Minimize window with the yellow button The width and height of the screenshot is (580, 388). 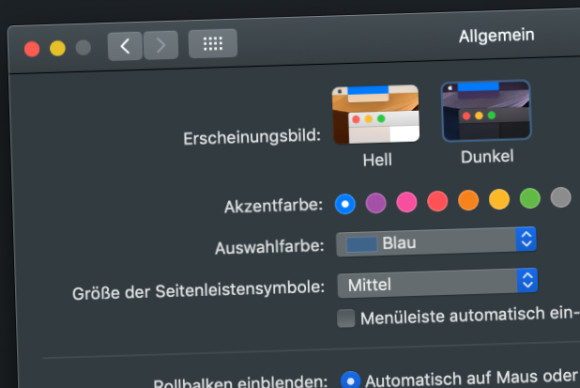tap(58, 48)
